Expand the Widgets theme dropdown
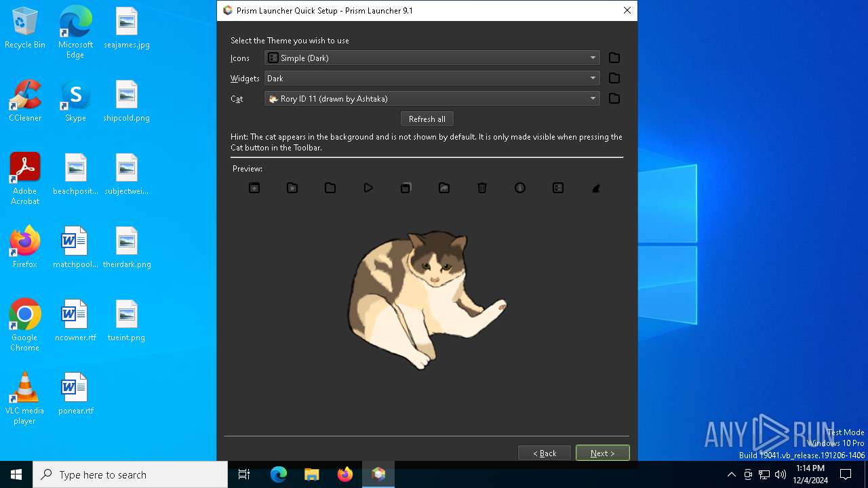The width and height of the screenshot is (868, 488). [x=432, y=78]
